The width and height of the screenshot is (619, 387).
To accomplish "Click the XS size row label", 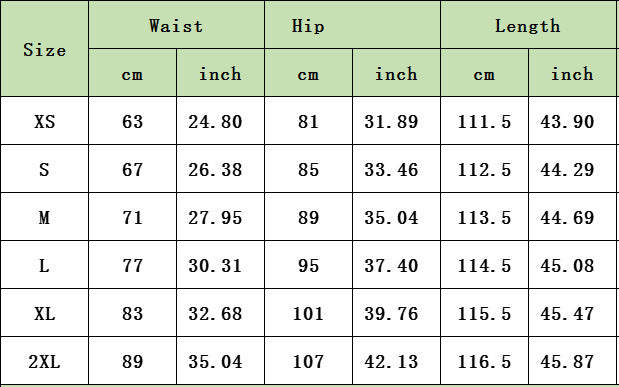I will coord(44,121).
